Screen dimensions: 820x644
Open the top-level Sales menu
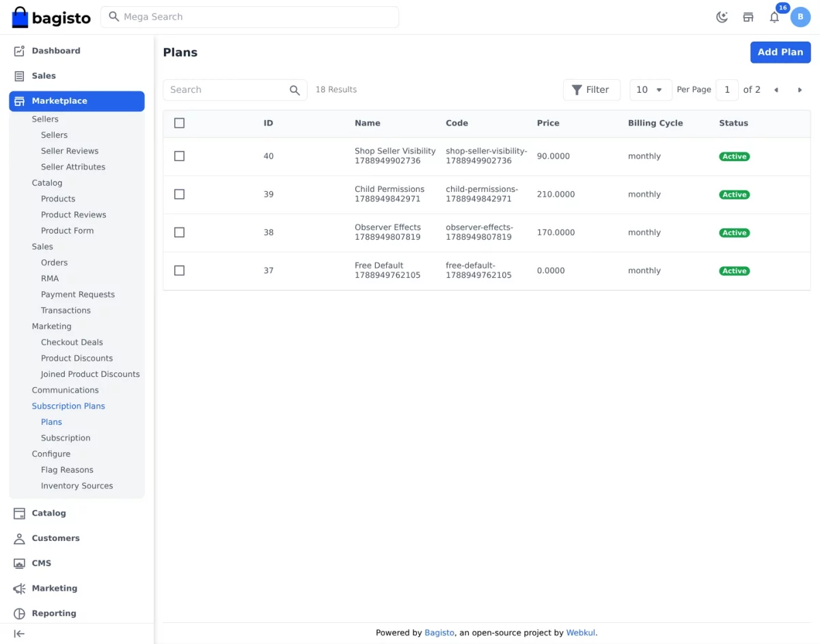click(77, 76)
